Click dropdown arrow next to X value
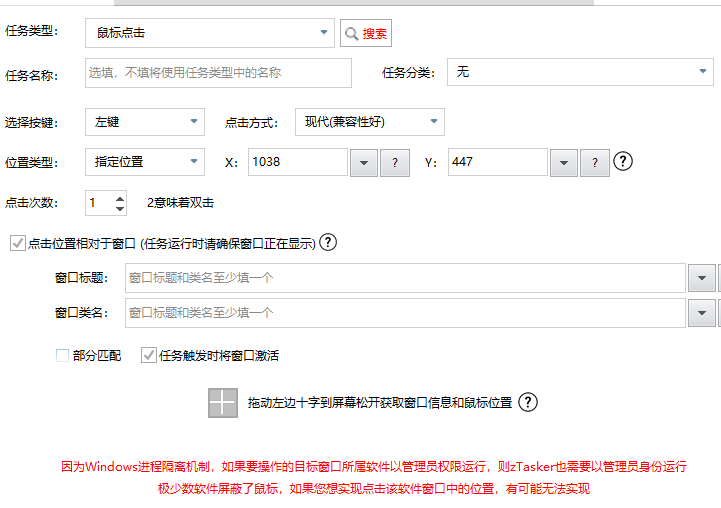 (364, 163)
